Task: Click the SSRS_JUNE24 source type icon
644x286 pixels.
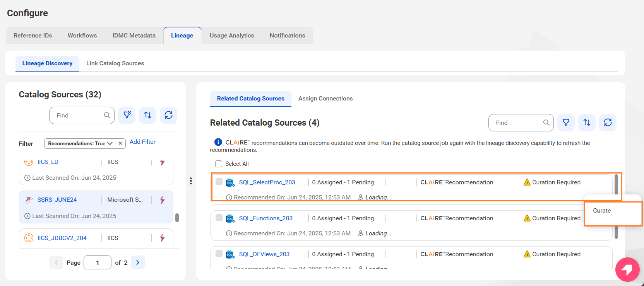Action: [x=29, y=199]
